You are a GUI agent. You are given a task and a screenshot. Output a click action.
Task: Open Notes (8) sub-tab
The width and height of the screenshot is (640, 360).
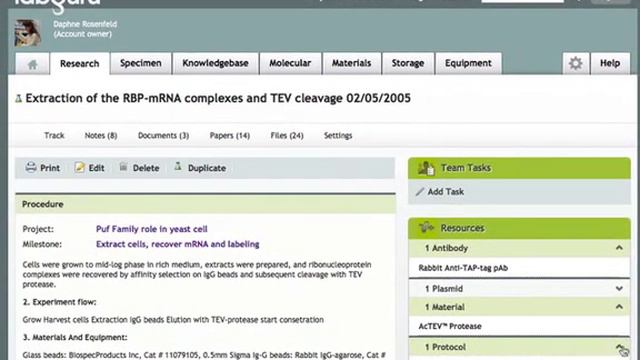click(101, 136)
